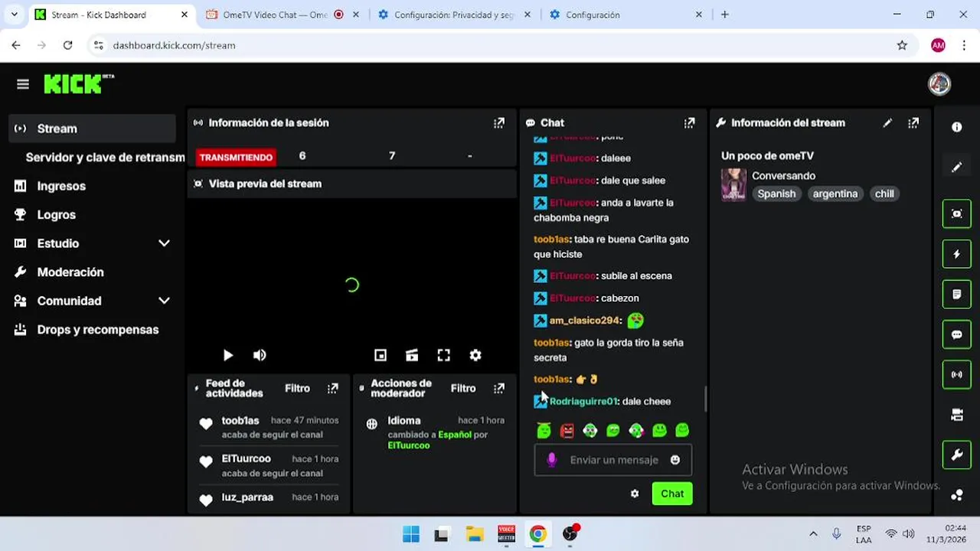Edit stream info with the pencil icon
This screenshot has height=551, width=980.
tap(887, 122)
